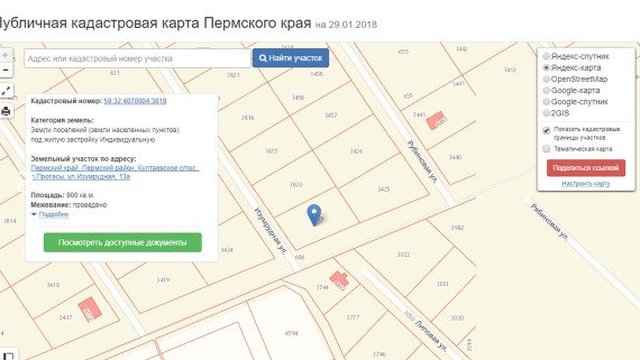
Task: Click parcel number 4594 on the map
Action: click(x=291, y=333)
